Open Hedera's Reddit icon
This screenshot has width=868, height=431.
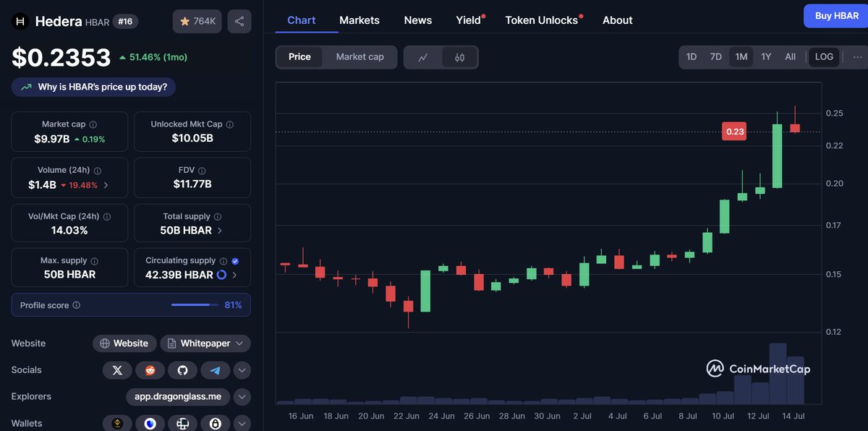pyautogui.click(x=150, y=370)
